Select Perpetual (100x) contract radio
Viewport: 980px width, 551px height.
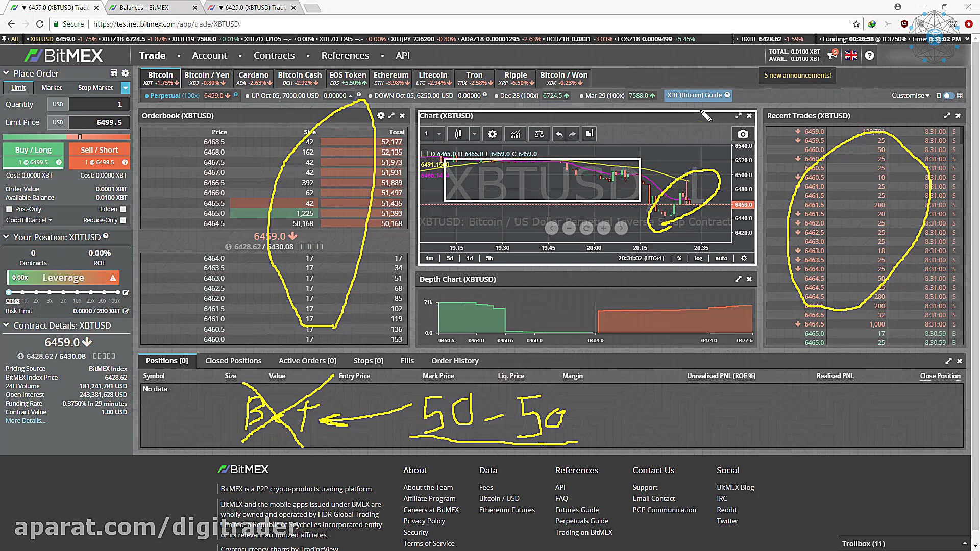pyautogui.click(x=146, y=96)
